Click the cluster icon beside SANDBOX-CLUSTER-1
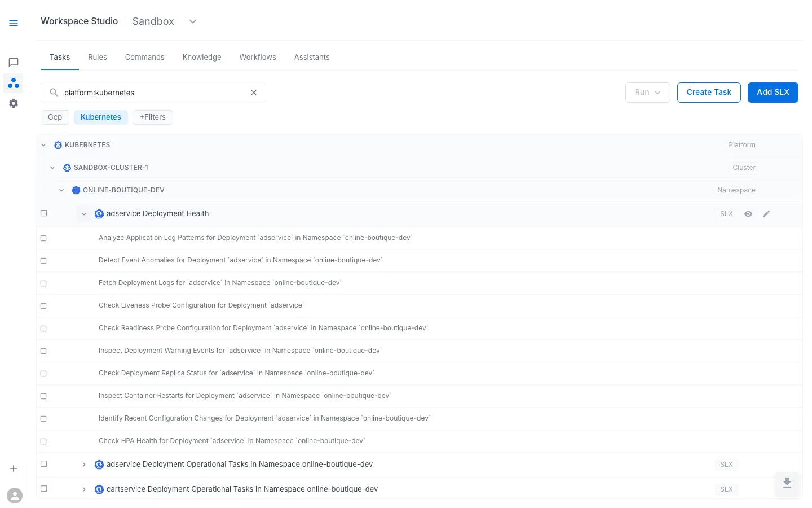This screenshot has width=812, height=508. (x=67, y=167)
